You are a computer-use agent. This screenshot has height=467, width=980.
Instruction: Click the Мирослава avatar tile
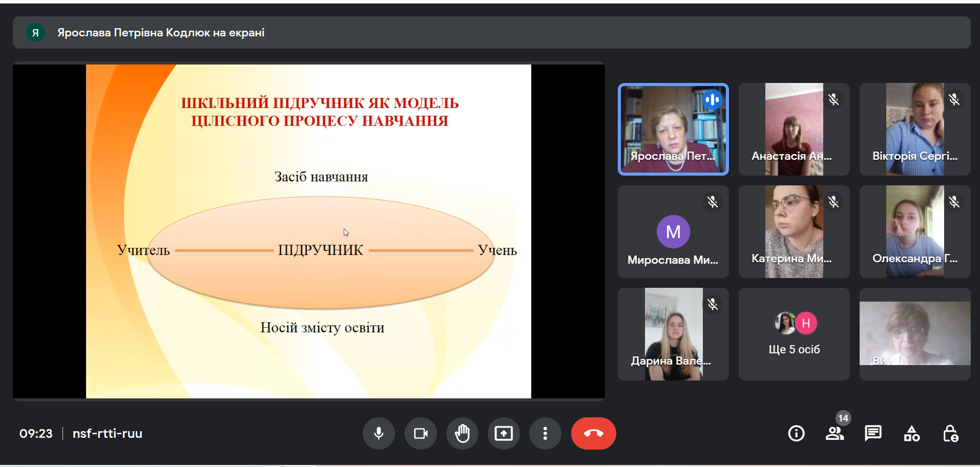[673, 231]
